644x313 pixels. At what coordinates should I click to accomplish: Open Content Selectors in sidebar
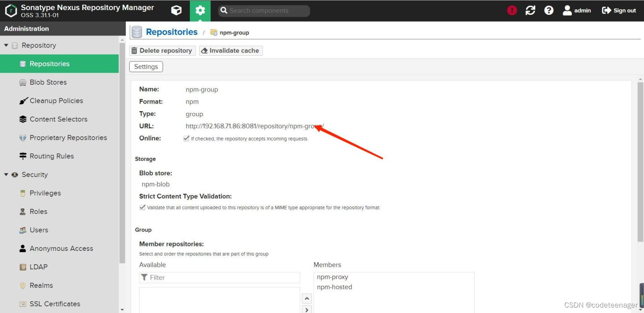pyautogui.click(x=60, y=119)
